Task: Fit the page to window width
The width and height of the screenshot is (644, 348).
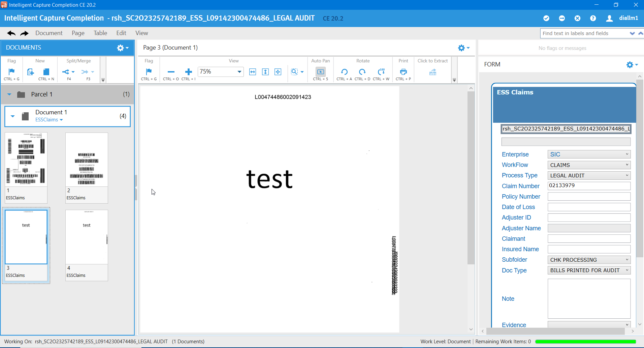Action: 252,72
